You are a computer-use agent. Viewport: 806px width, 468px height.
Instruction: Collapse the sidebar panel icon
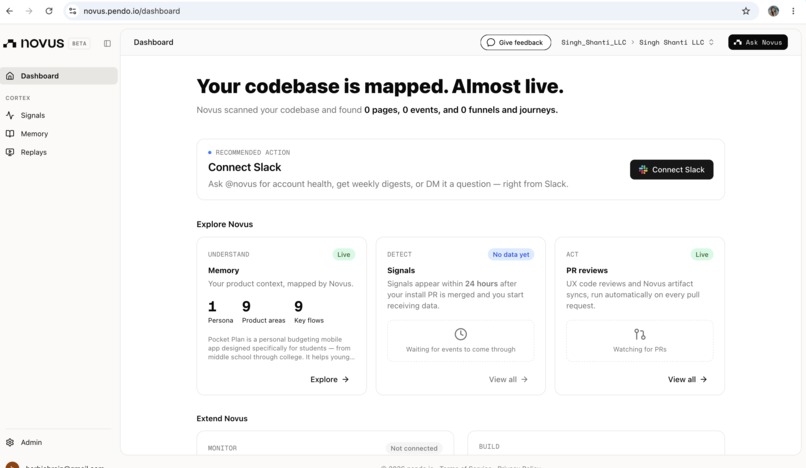click(x=107, y=44)
